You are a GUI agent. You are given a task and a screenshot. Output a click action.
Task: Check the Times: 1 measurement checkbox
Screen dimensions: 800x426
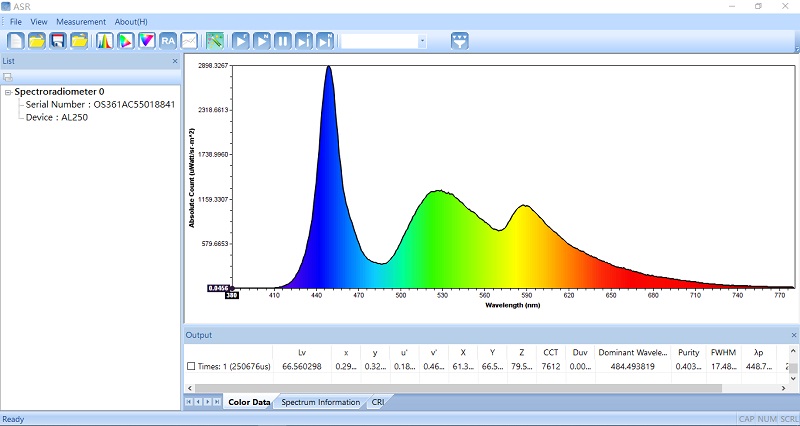(x=191, y=367)
